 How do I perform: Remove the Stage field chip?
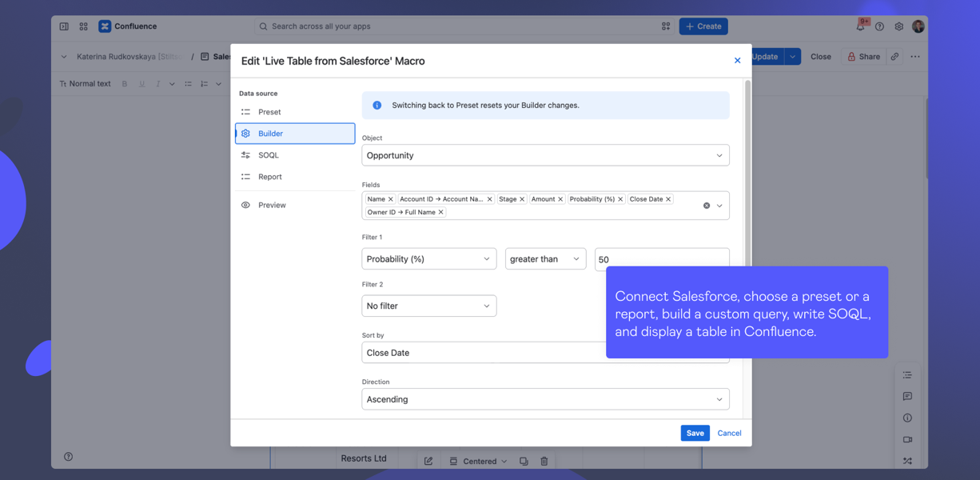coord(522,199)
